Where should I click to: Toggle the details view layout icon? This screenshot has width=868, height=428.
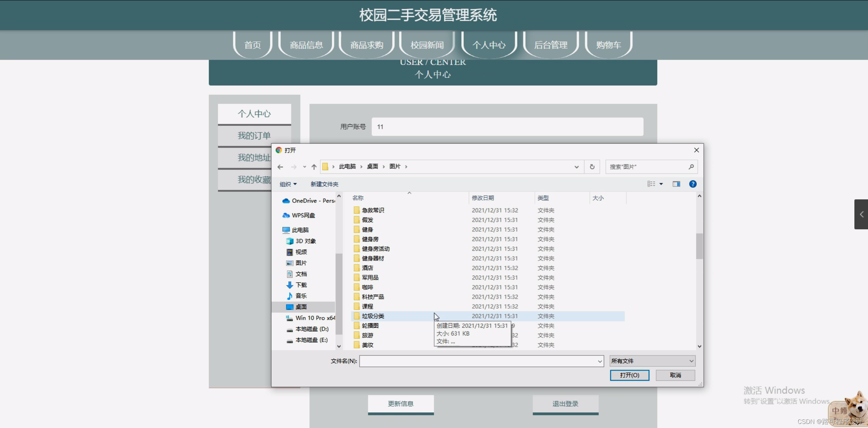tap(651, 184)
